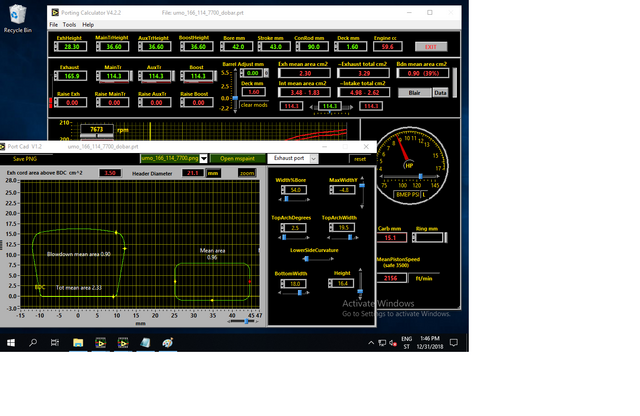Click the Boost duration field
The height and width of the screenshot is (416, 640).
point(199,76)
